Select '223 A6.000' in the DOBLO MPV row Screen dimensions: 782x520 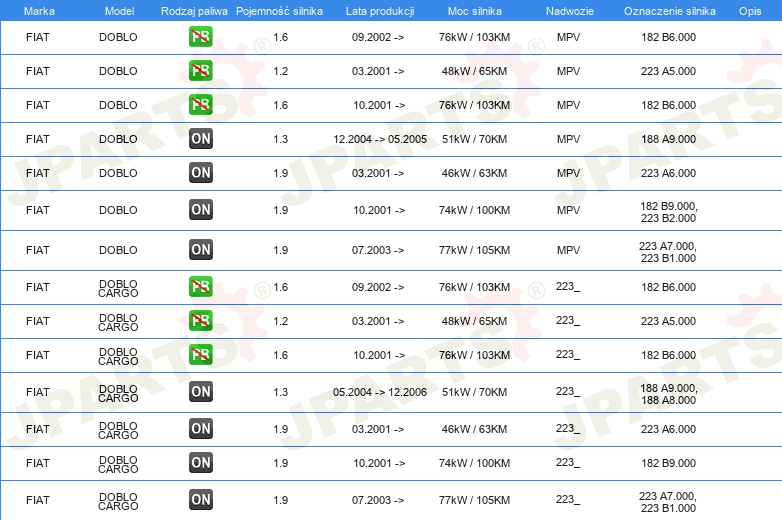[668, 173]
